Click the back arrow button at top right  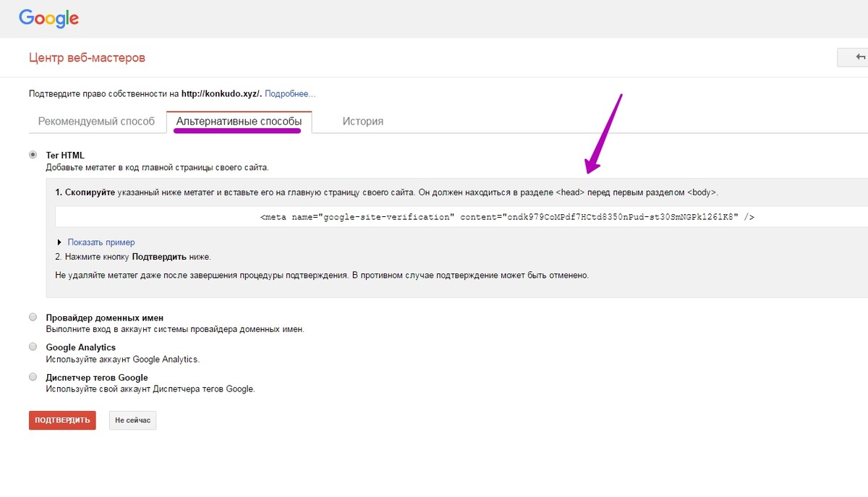(854, 58)
